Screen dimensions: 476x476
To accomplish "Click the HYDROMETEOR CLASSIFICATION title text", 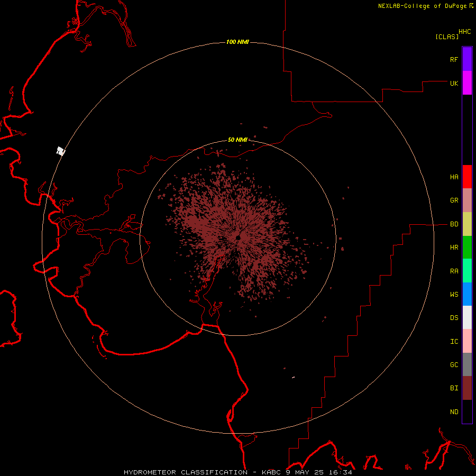I will click(x=186, y=472).
